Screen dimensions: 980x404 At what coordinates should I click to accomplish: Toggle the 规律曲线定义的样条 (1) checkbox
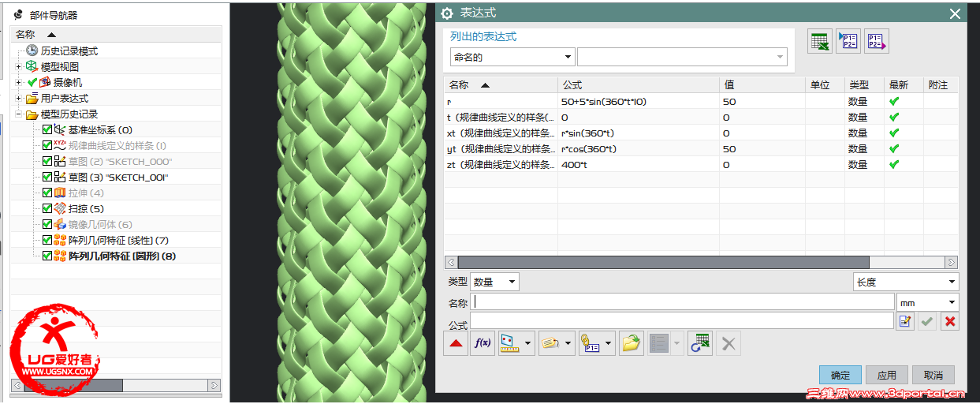47,145
